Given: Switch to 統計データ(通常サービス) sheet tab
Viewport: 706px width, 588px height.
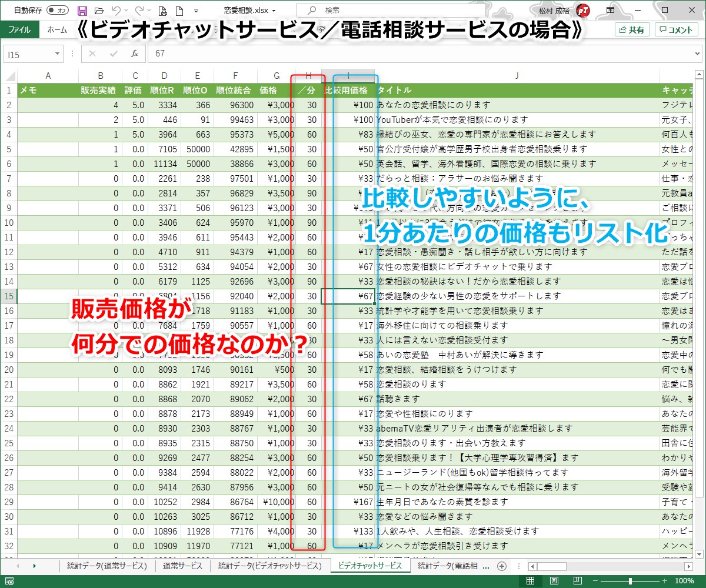Looking at the screenshot, I should pyautogui.click(x=108, y=566).
